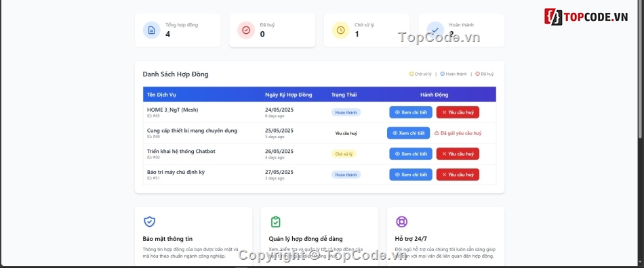The height and width of the screenshot is (268, 644).
Task: Click the Hoàn thành badge for Bảo trì máy chủ
Action: tap(346, 175)
